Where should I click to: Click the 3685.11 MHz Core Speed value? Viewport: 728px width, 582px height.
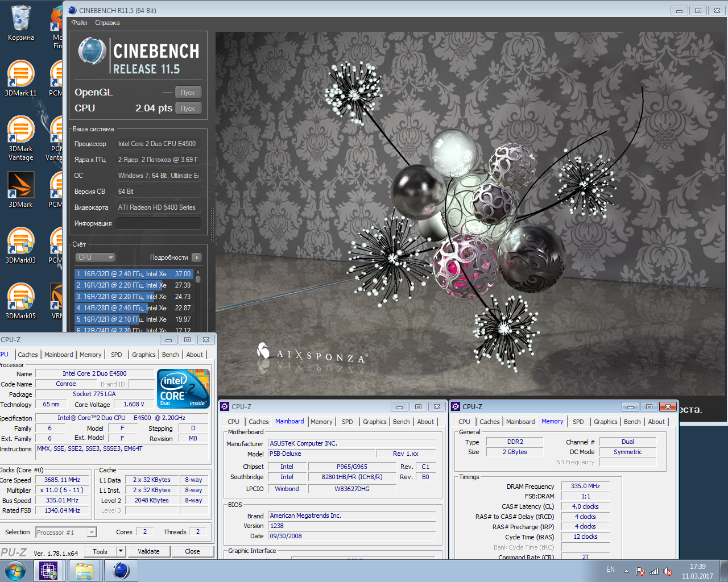click(x=63, y=480)
